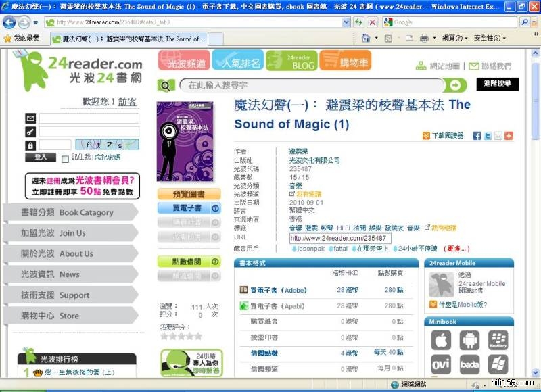The image size is (541, 392).
Task: Click the 登入 login button
Action: click(41, 157)
